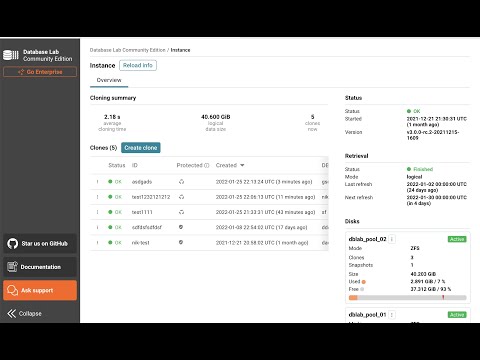This screenshot has width=480, height=360.
Task: Open the row menu for clone test1232121212
Action: tap(98, 197)
